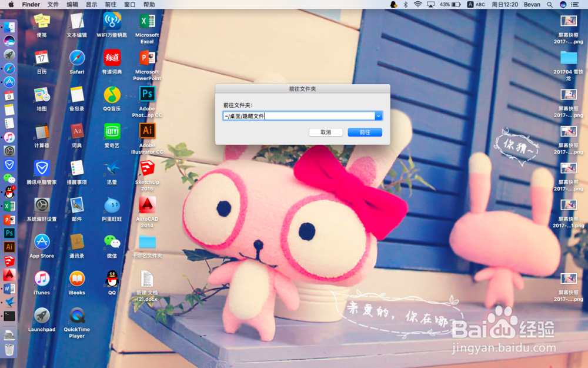Open the 计算器 calculator icon

(x=42, y=131)
